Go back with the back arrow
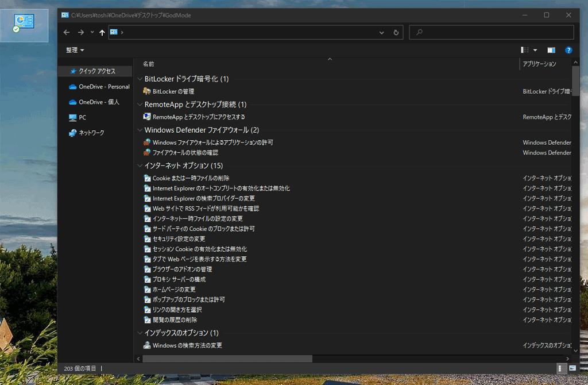The image size is (588, 385). [67, 32]
